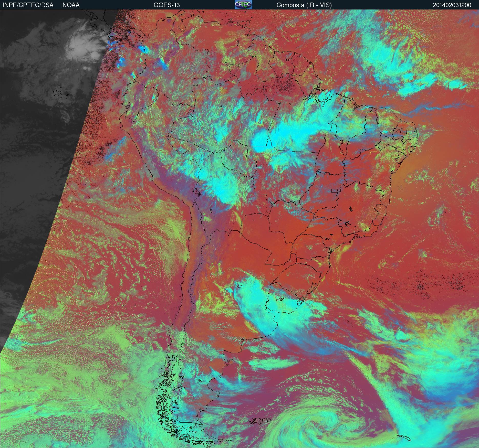Screen dimensions: 479x448
Task: Click the NOAA label in header
Action: point(71,5)
